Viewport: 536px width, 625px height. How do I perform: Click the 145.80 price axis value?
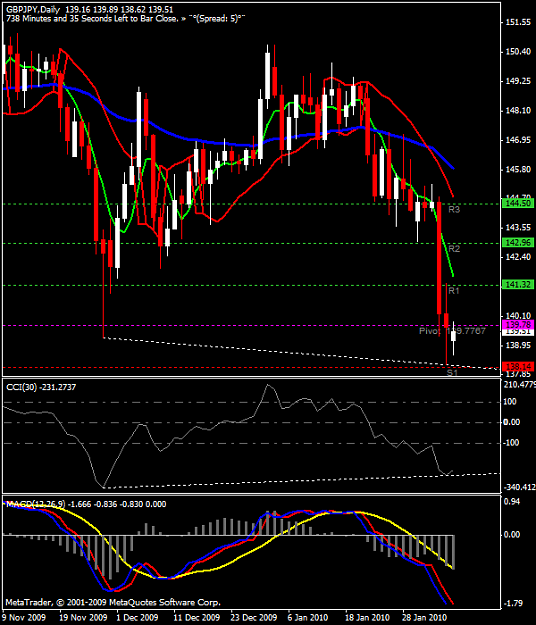coord(518,169)
